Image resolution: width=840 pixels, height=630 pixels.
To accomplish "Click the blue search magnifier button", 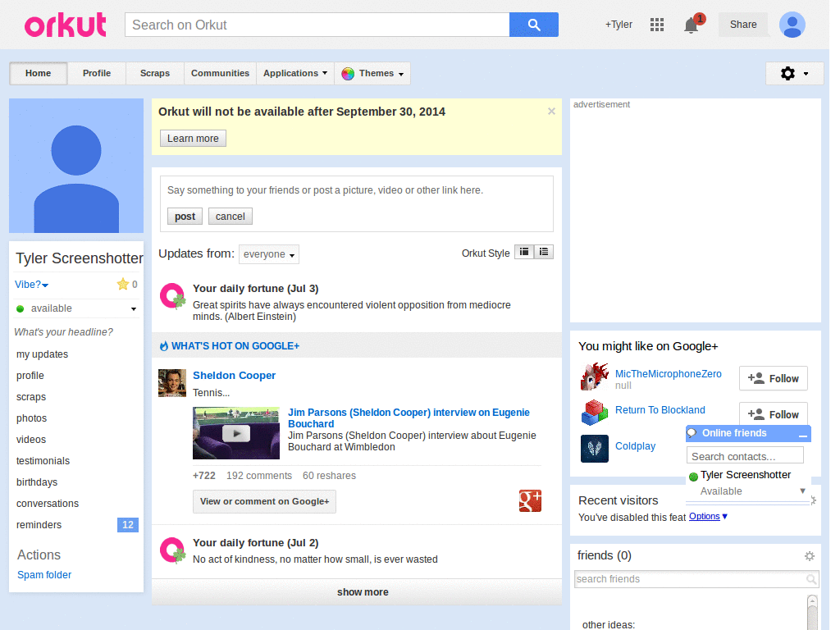I will [533, 25].
